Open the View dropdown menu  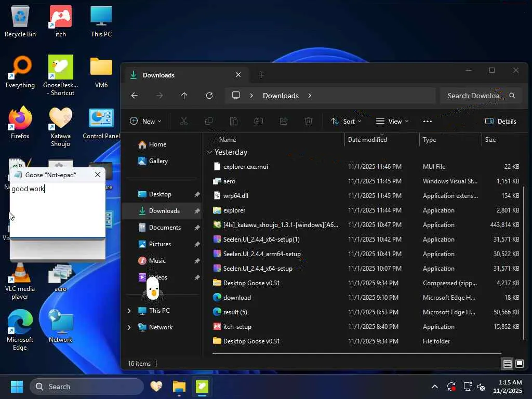pyautogui.click(x=392, y=121)
